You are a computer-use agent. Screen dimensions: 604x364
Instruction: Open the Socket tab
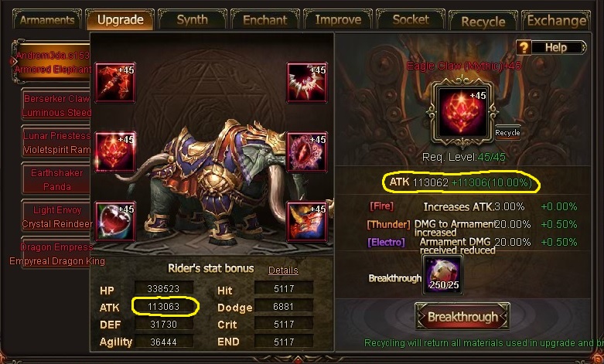point(411,19)
